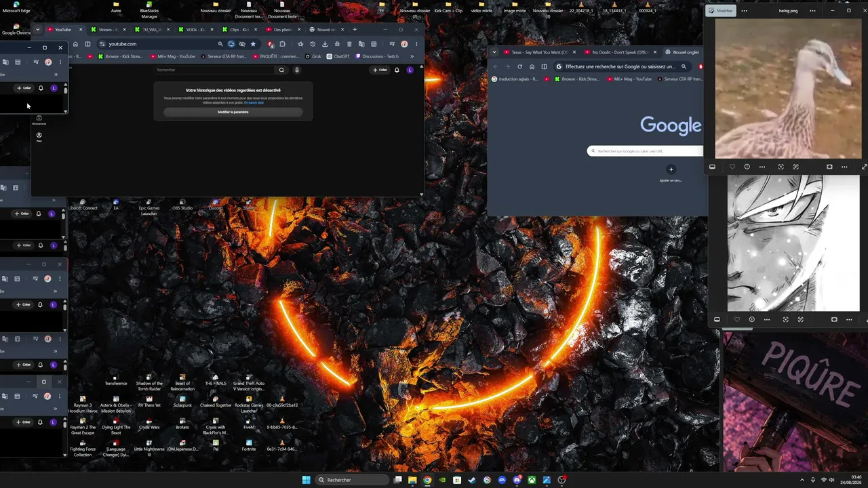Select the Rockstar Games Launcher shortcut

249,404
